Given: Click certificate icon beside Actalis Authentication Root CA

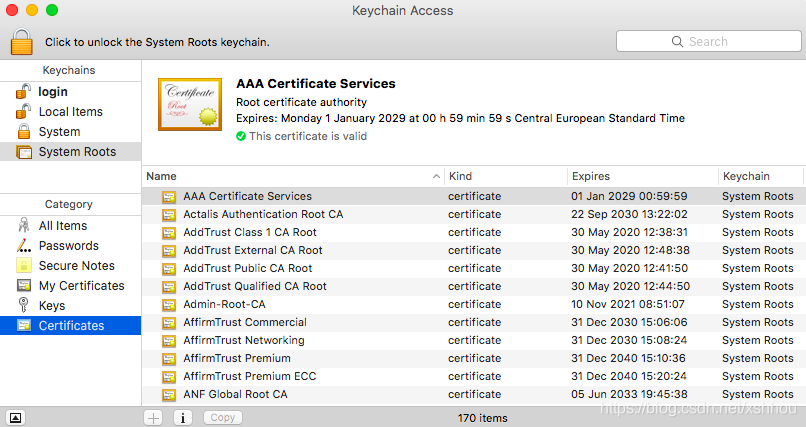Looking at the screenshot, I should pos(169,215).
